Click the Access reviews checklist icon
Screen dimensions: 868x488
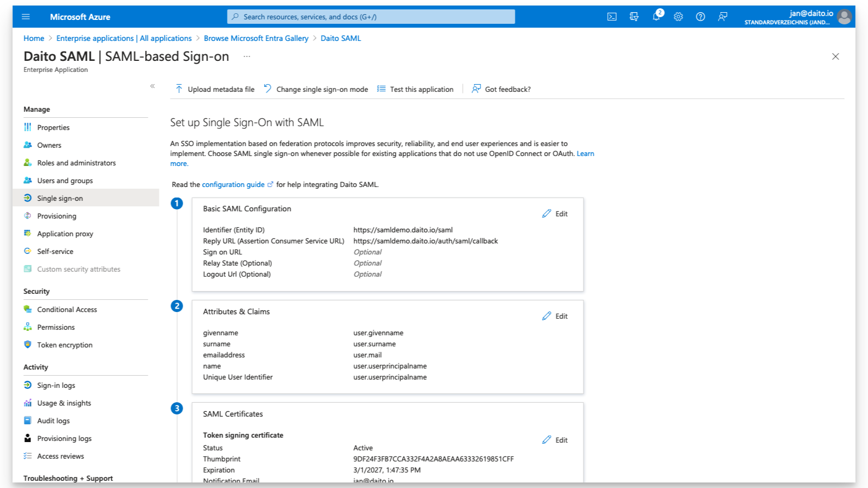28,456
